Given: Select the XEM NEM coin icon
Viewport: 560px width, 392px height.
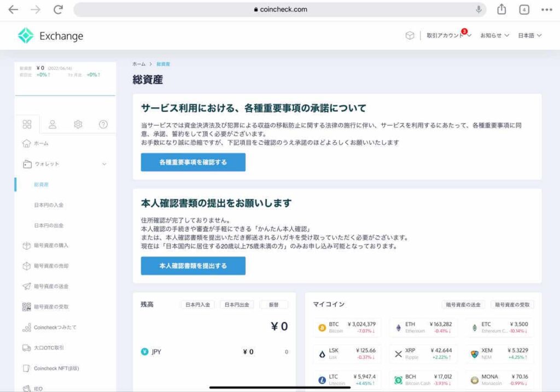Looking at the screenshot, I should [474, 354].
